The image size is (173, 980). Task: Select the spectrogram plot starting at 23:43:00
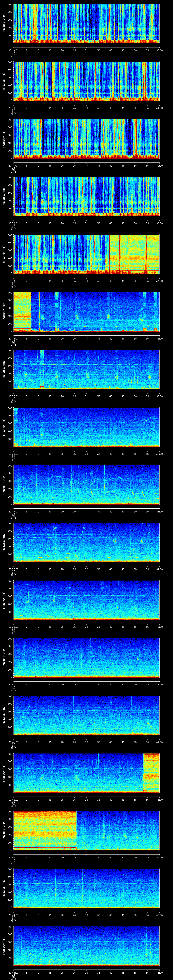[86, 831]
